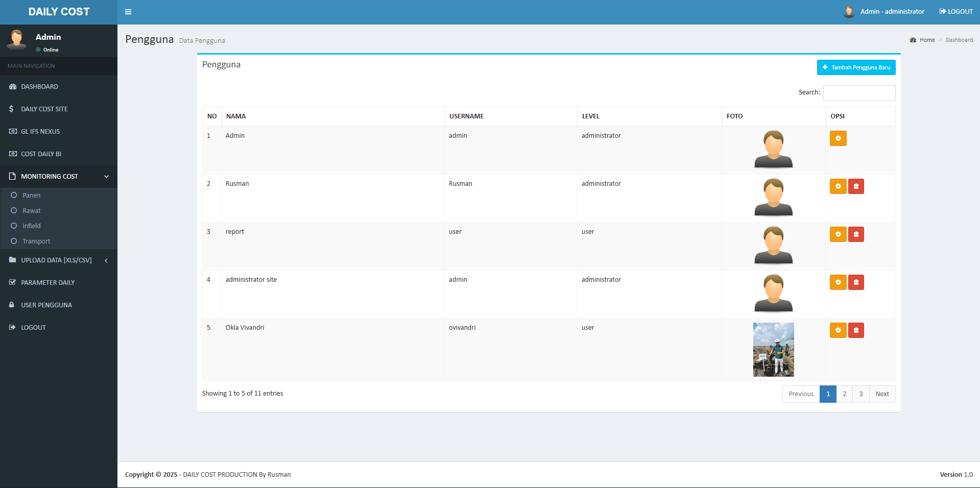Collapse the Monitoring Cost menu chevron
This screenshot has height=488, width=980.
coord(106,177)
